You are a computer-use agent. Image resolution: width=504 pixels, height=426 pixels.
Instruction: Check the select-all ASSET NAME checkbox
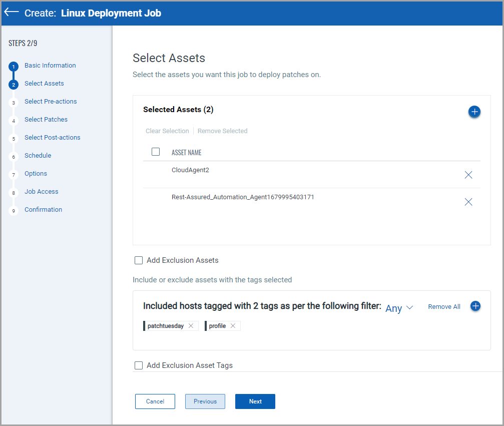coord(156,152)
